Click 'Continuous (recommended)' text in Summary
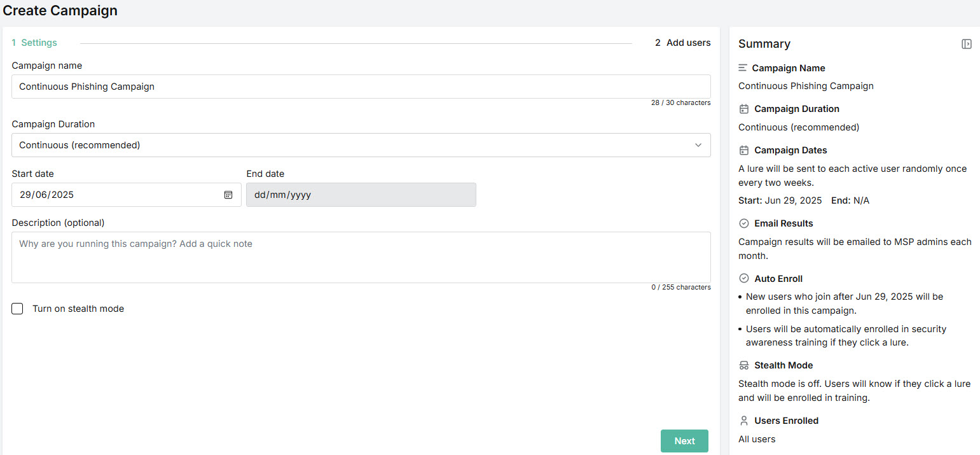The height and width of the screenshot is (455, 980). 799,127
